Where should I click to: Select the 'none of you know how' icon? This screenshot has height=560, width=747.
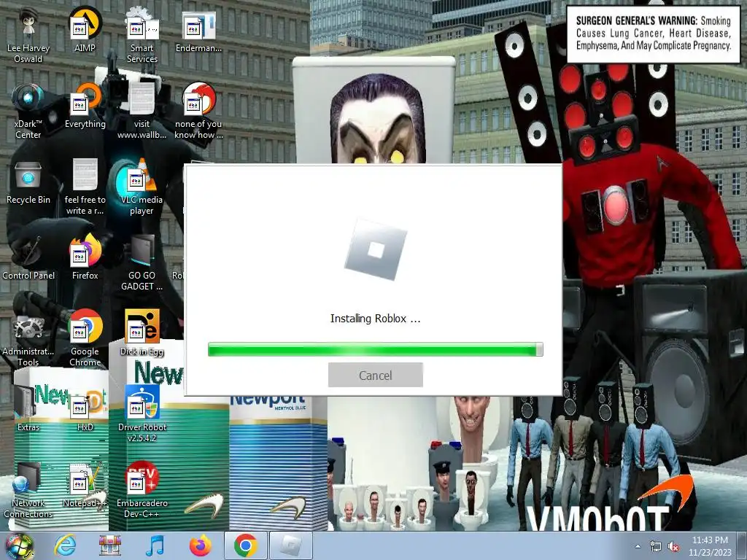(198, 112)
